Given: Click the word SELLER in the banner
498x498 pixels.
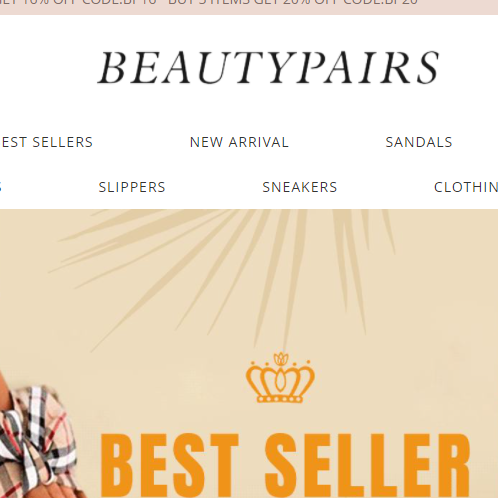Looking at the screenshot, I should tap(367, 465).
